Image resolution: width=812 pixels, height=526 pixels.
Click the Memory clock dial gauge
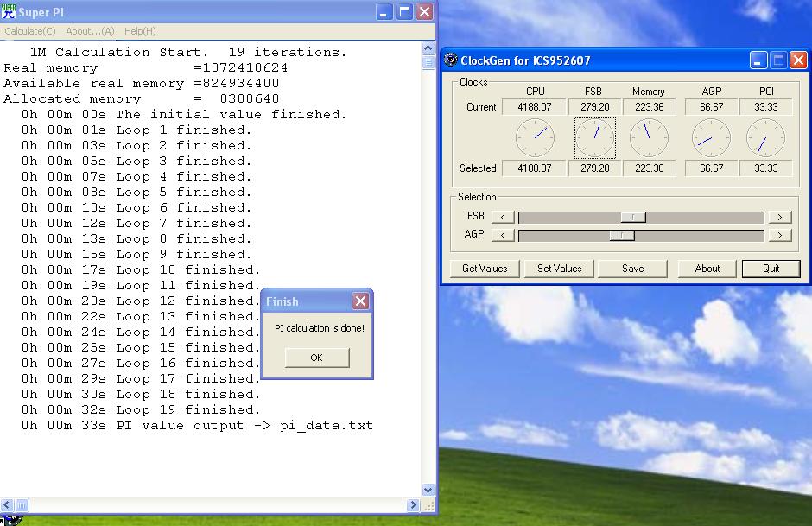point(649,137)
